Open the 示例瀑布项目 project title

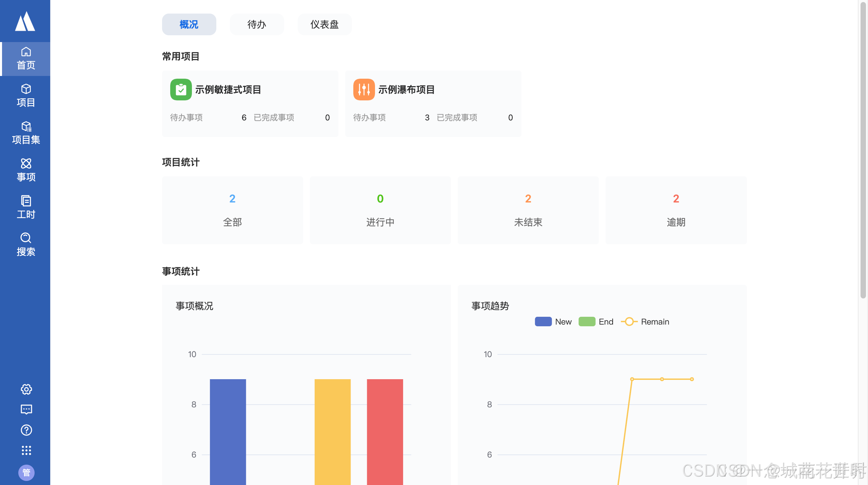pos(407,90)
